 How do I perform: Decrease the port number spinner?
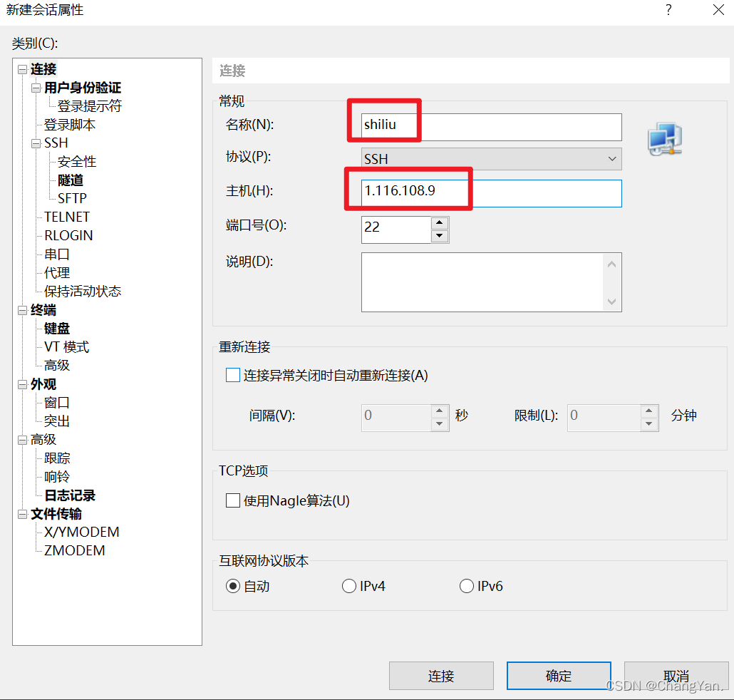pyautogui.click(x=440, y=236)
